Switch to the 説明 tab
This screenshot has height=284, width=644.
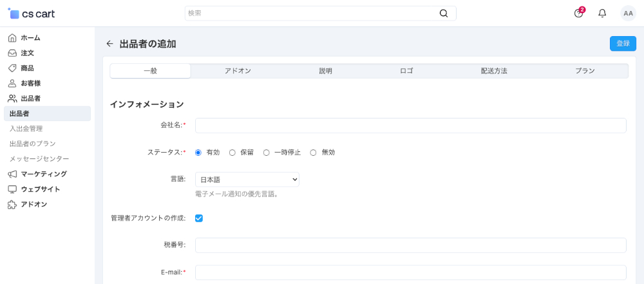point(326,71)
